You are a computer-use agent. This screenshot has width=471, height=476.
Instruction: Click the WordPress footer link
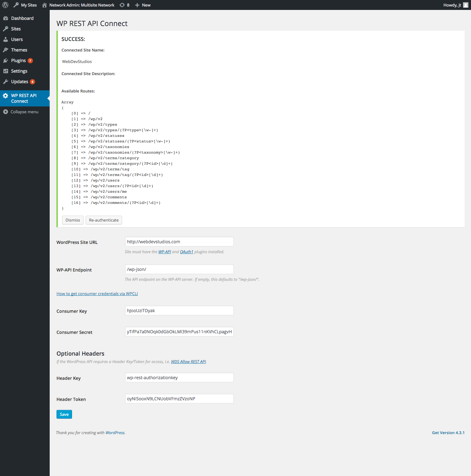click(115, 433)
